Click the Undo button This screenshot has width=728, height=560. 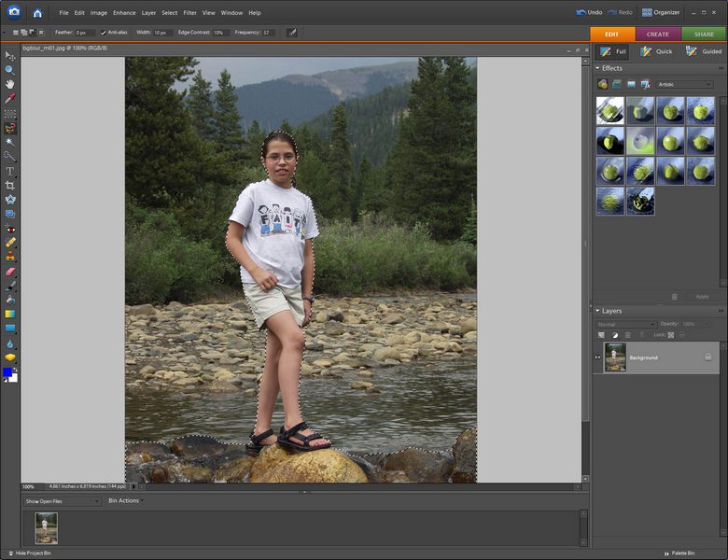[589, 13]
